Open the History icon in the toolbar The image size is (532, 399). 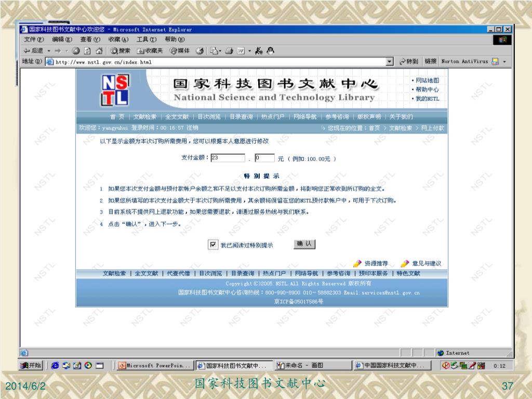pos(200,51)
